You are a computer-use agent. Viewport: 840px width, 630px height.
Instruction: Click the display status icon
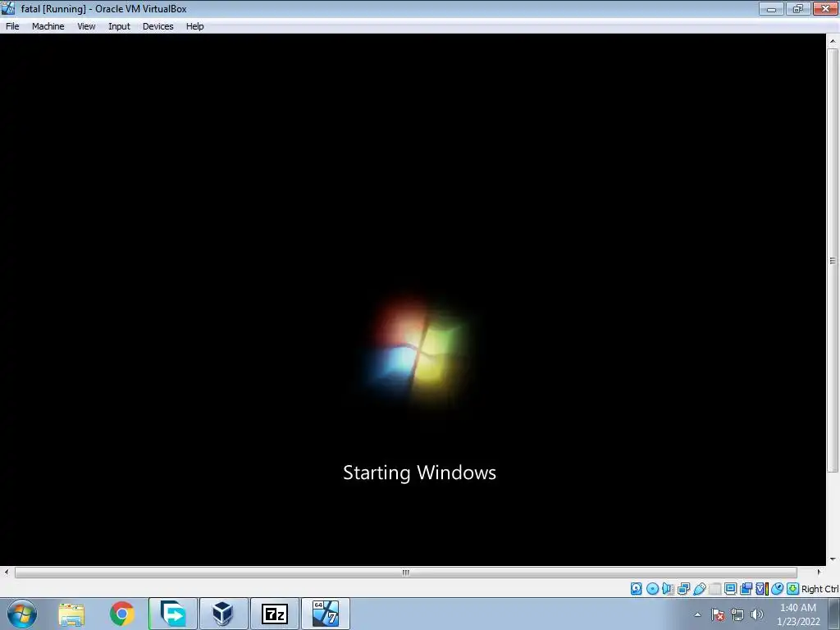[730, 589]
